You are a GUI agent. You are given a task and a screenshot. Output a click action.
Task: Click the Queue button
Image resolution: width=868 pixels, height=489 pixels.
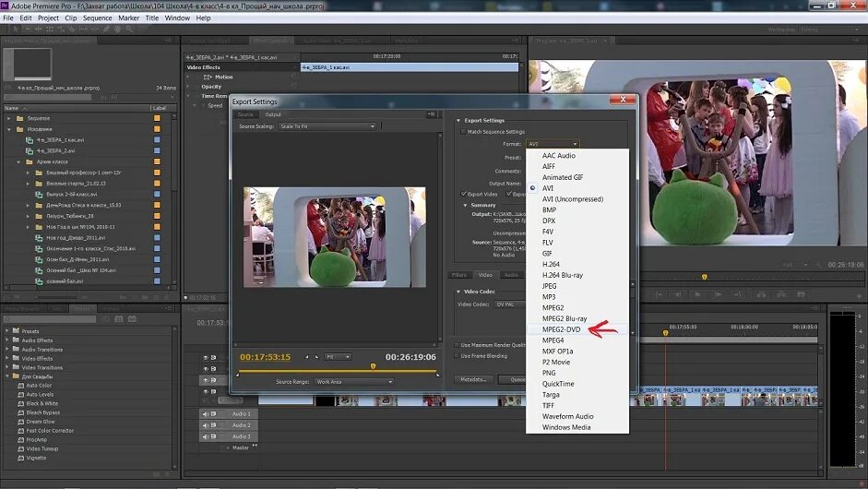click(513, 379)
